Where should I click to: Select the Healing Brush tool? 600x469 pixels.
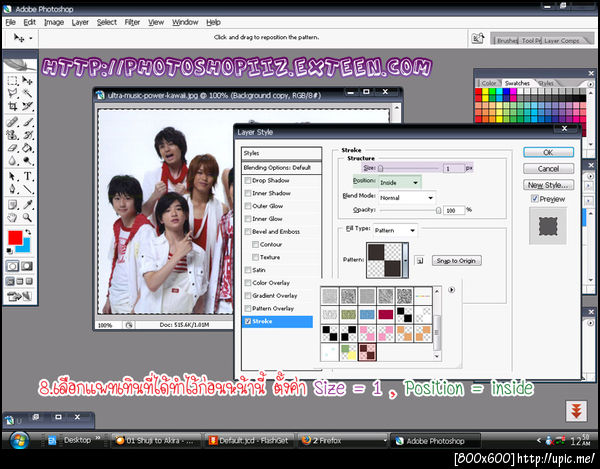(12, 122)
